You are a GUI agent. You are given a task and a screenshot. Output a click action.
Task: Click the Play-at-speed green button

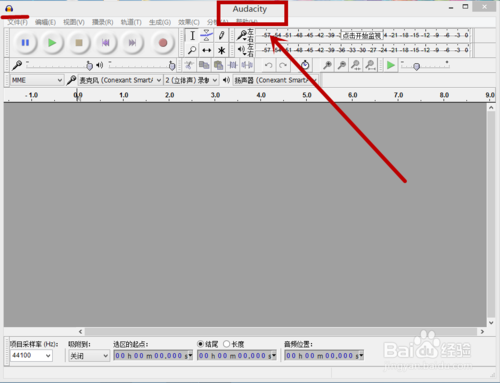tap(391, 65)
